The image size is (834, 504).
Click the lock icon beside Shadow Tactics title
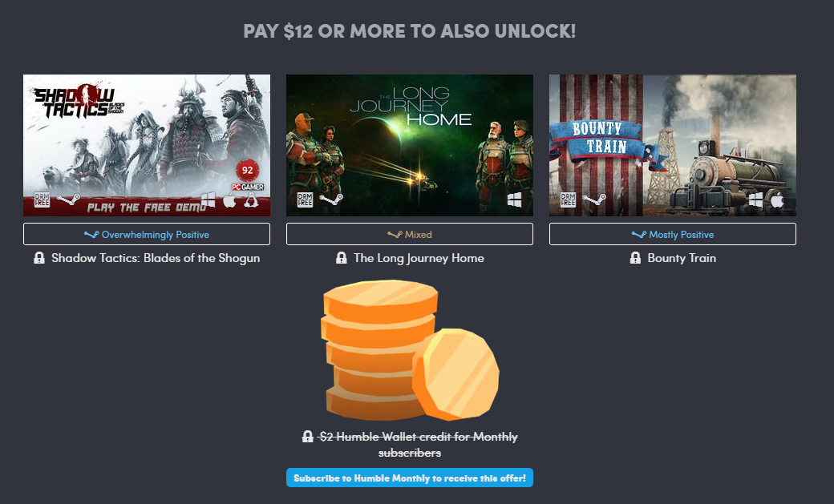[38, 258]
